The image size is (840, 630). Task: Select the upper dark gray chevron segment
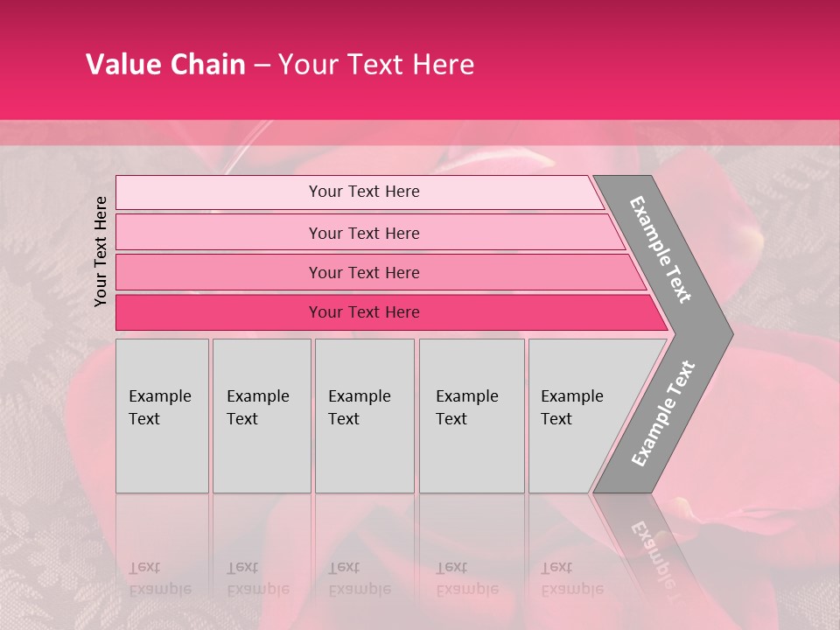pyautogui.click(x=662, y=248)
